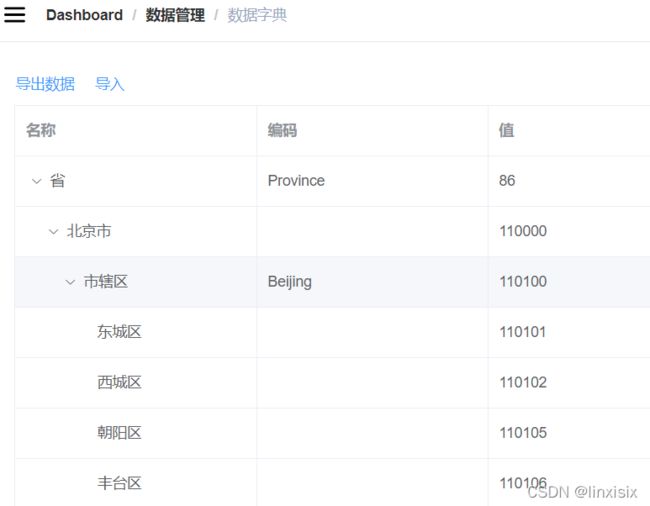Select 编码 column header
650x506 pixels.
coord(282,130)
